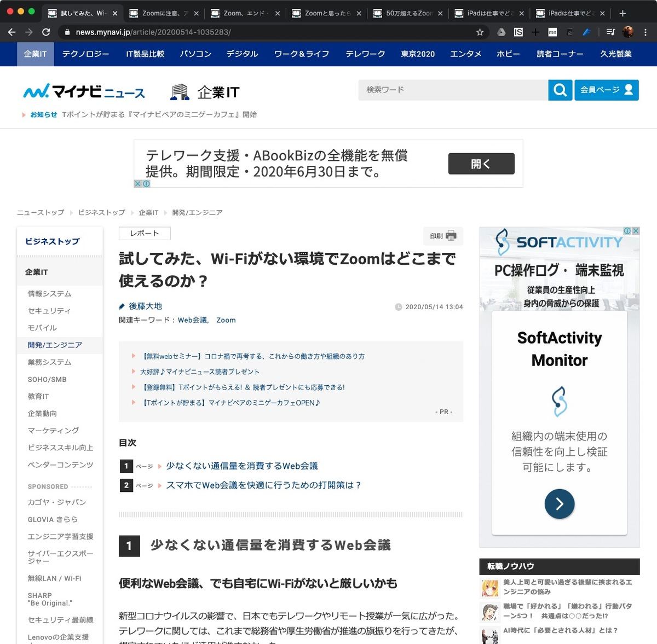
Task: Close the first tab 試してみた
Action: pyautogui.click(x=116, y=13)
